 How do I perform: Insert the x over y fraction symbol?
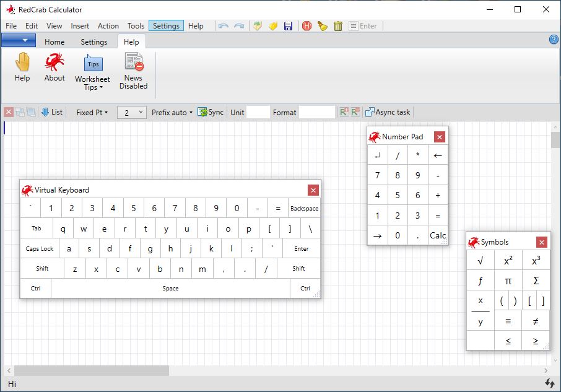[x=481, y=311]
